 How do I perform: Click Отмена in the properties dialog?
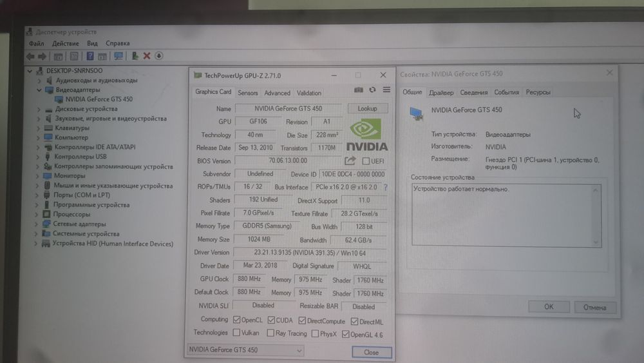[594, 308]
